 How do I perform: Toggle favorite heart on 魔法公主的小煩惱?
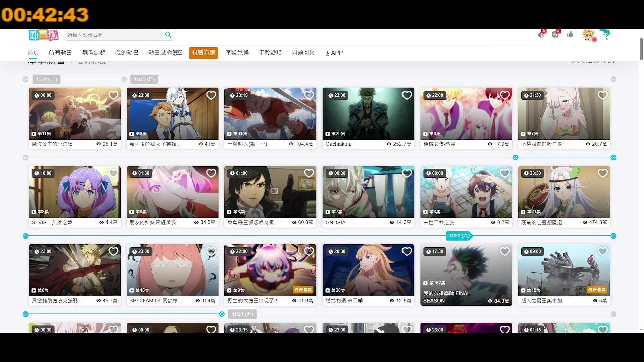pos(113,95)
